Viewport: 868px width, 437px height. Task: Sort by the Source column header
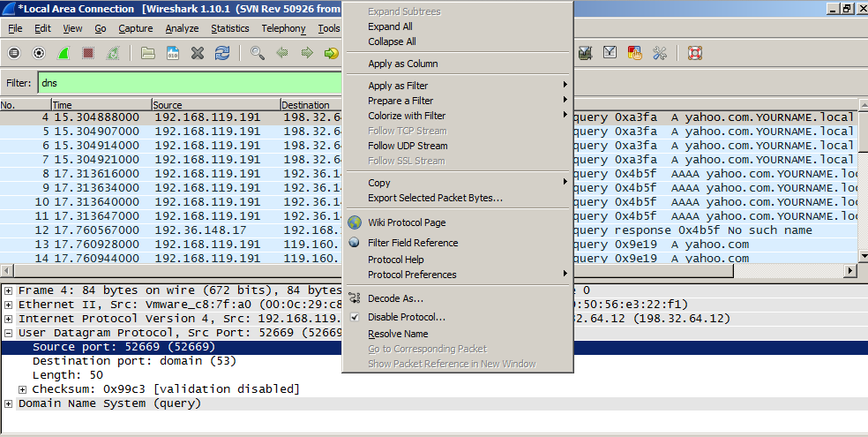pos(216,105)
